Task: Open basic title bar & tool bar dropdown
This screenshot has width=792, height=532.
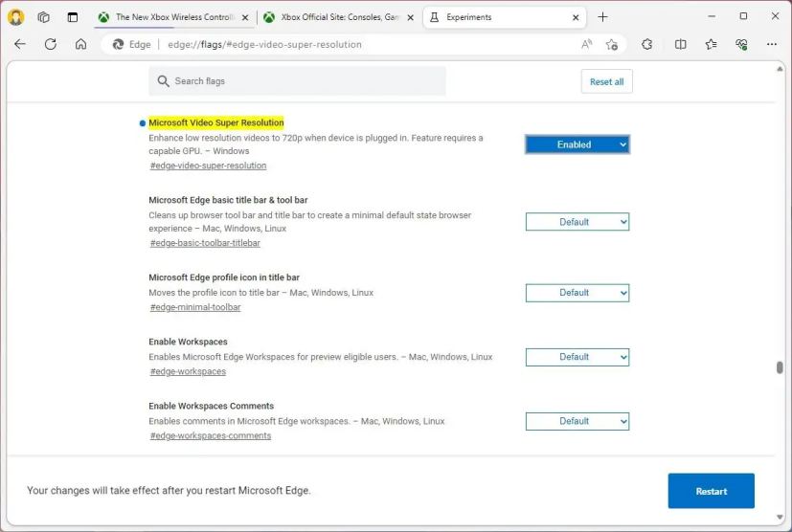Action: click(x=577, y=222)
